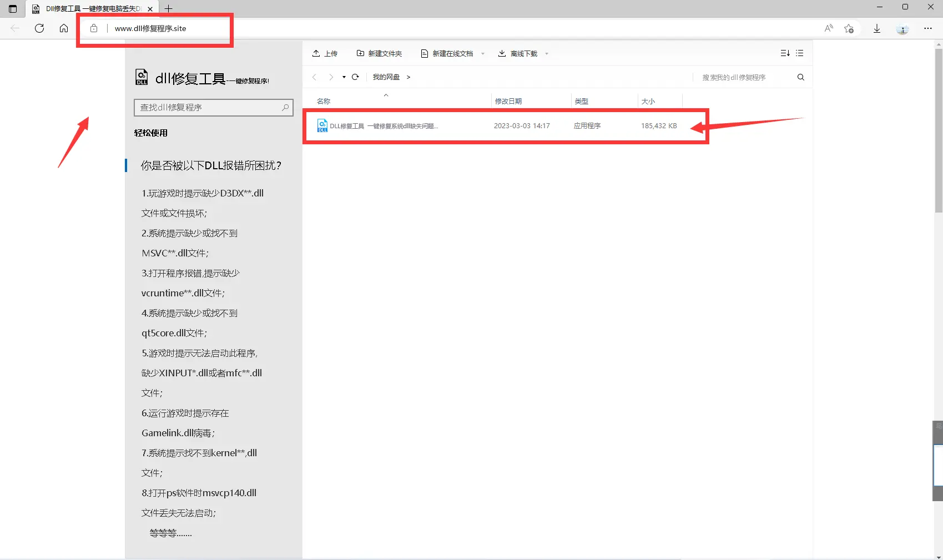Open tab actions menu icon
Image resolution: width=943 pixels, height=560 pixels.
tap(13, 8)
